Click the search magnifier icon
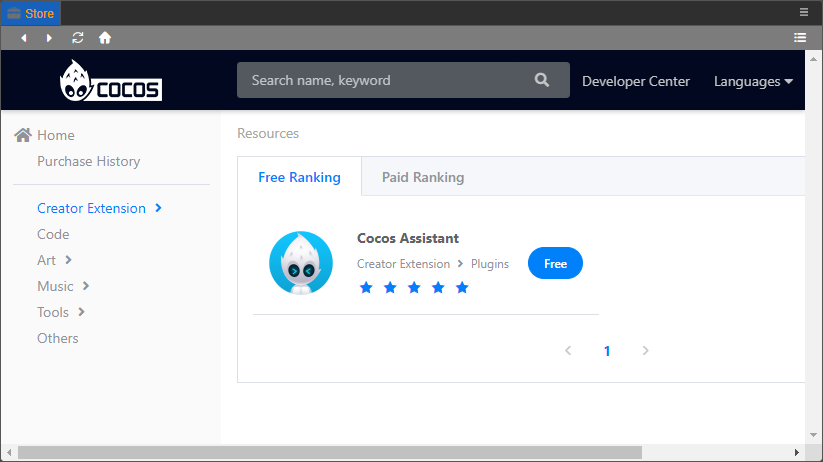 [542, 80]
